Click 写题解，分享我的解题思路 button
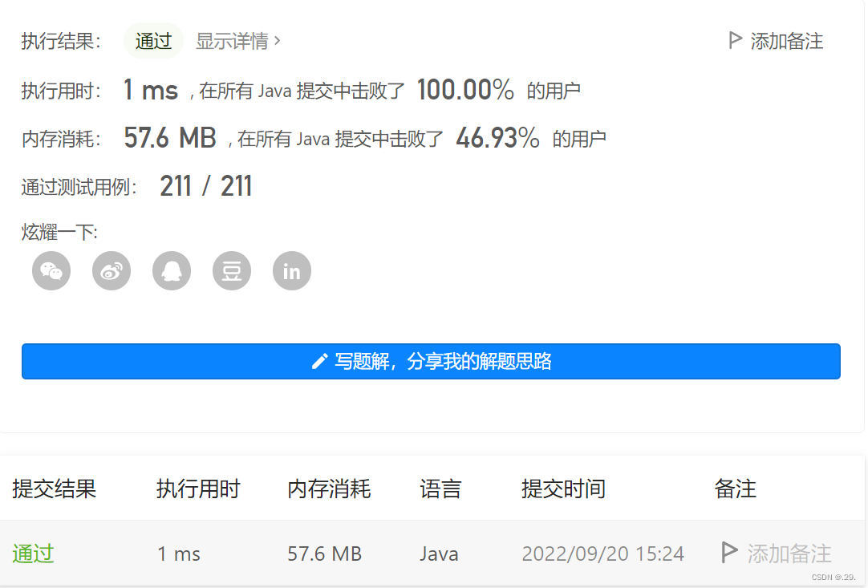This screenshot has width=868, height=588. pyautogui.click(x=432, y=362)
